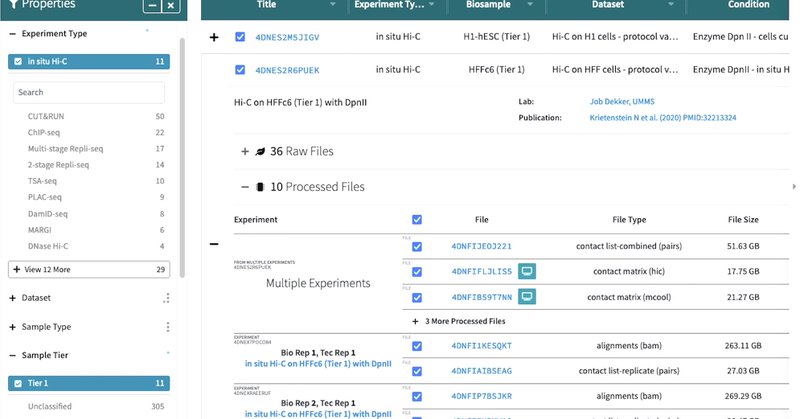Viewport: 800px width, 419px height.
Task: Uncheck file 4DNFIJEOJ221 checkbox
Action: click(x=417, y=247)
